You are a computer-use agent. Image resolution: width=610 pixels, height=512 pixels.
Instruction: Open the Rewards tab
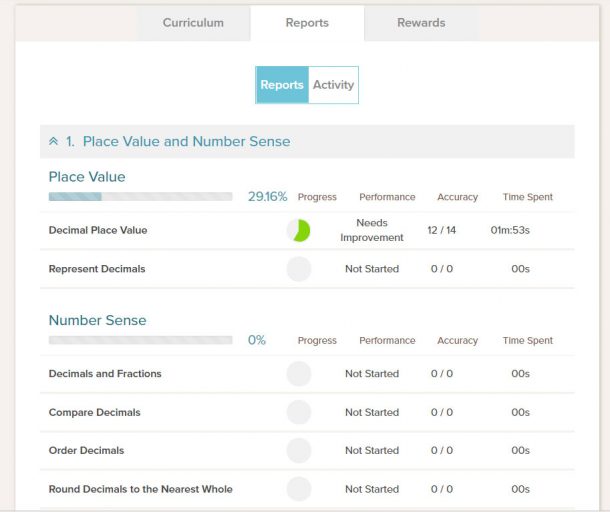coord(421,23)
